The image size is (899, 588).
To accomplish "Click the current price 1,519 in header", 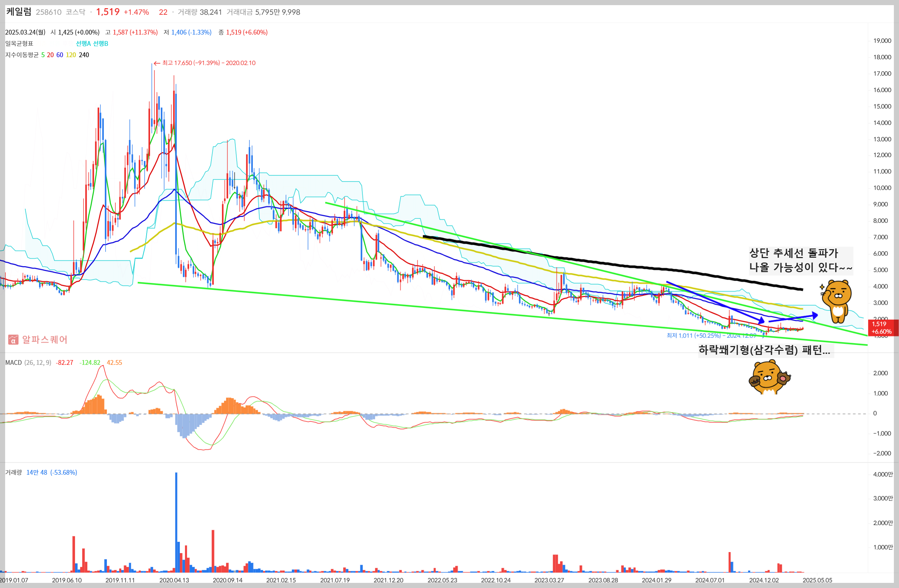I will 108,12.
